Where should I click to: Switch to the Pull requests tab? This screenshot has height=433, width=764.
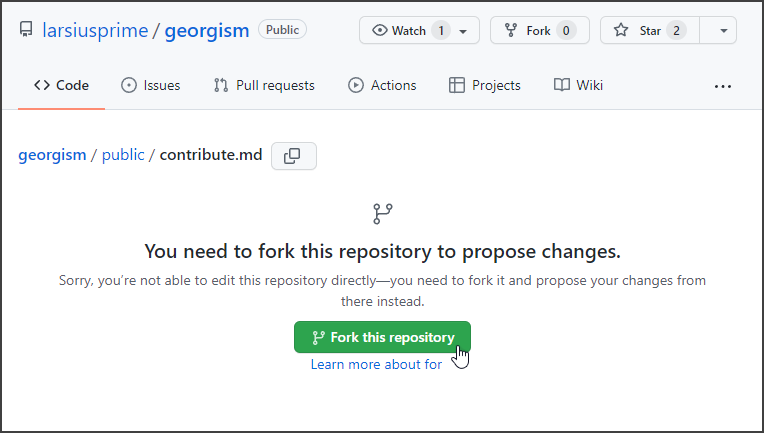click(264, 86)
